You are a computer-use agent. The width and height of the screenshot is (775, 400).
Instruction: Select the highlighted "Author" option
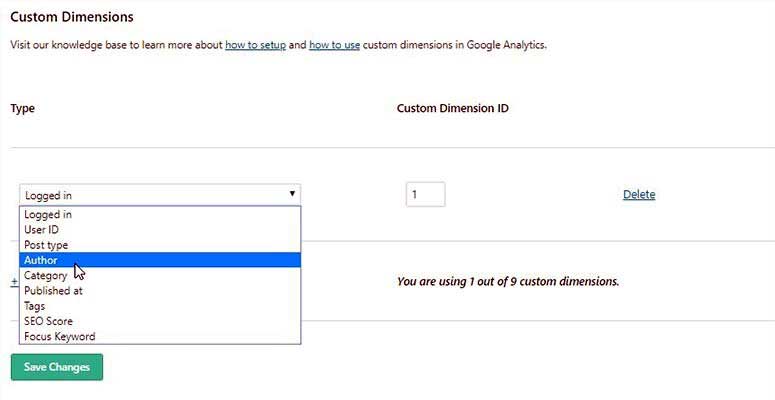[x=41, y=260]
